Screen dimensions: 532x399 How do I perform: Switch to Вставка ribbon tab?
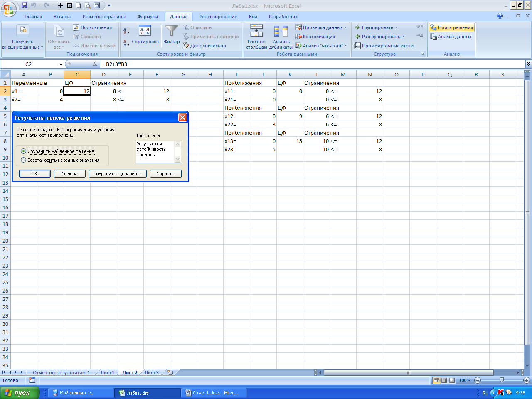(62, 17)
